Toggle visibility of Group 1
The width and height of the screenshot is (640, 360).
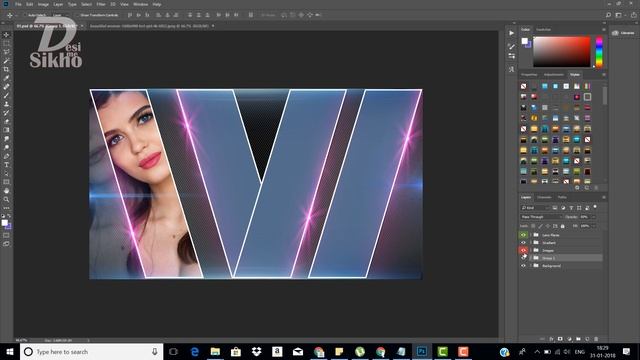(523, 258)
